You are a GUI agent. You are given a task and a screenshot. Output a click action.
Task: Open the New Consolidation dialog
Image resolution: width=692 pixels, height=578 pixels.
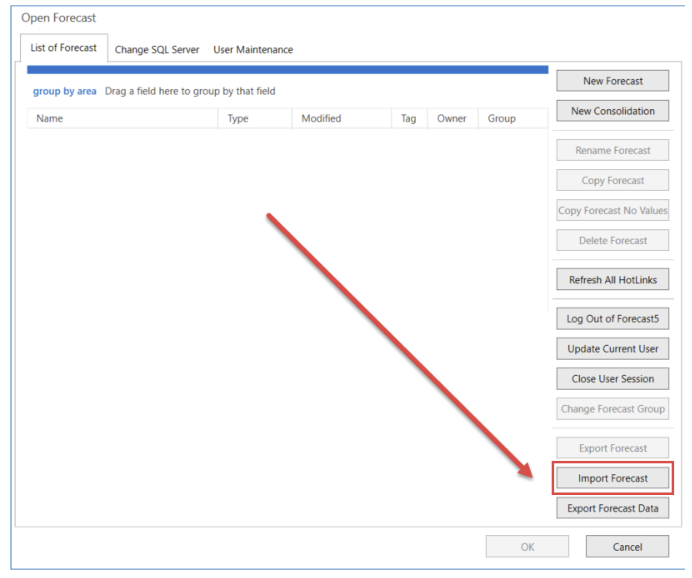(x=612, y=111)
